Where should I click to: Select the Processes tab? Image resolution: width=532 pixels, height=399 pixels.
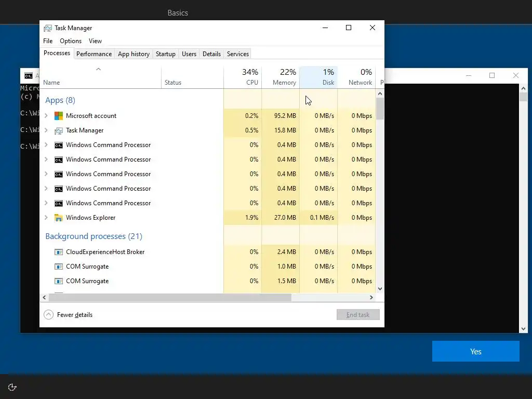pos(57,54)
